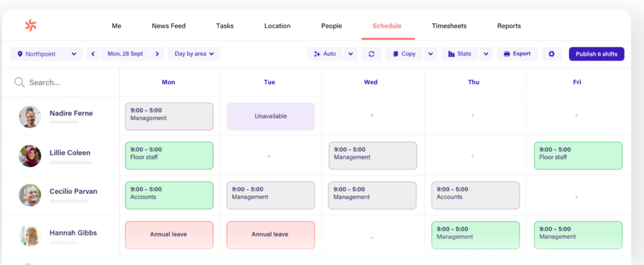Click Nadire Ferne's avatar photo
This screenshot has width=644, height=265.
point(30,117)
